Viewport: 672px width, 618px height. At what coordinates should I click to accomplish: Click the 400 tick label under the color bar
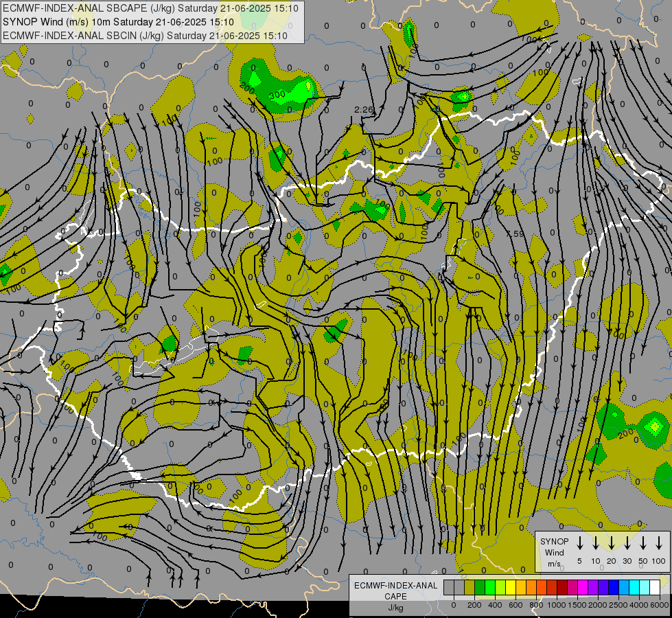tap(495, 605)
